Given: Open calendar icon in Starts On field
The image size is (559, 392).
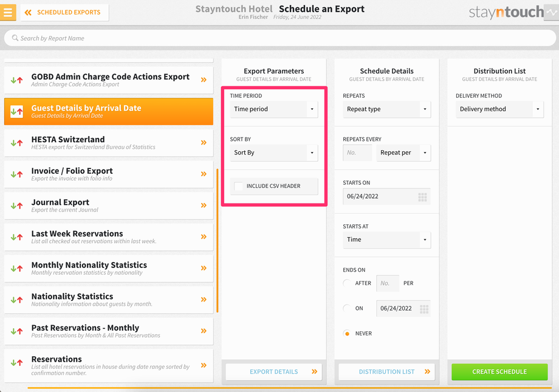Looking at the screenshot, I should coord(422,197).
